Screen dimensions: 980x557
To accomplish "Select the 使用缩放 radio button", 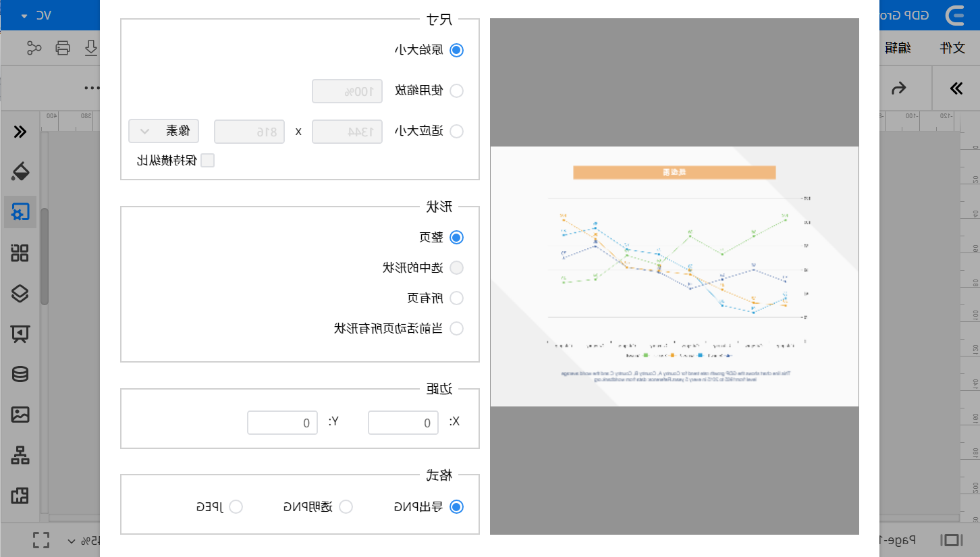I will tap(457, 91).
